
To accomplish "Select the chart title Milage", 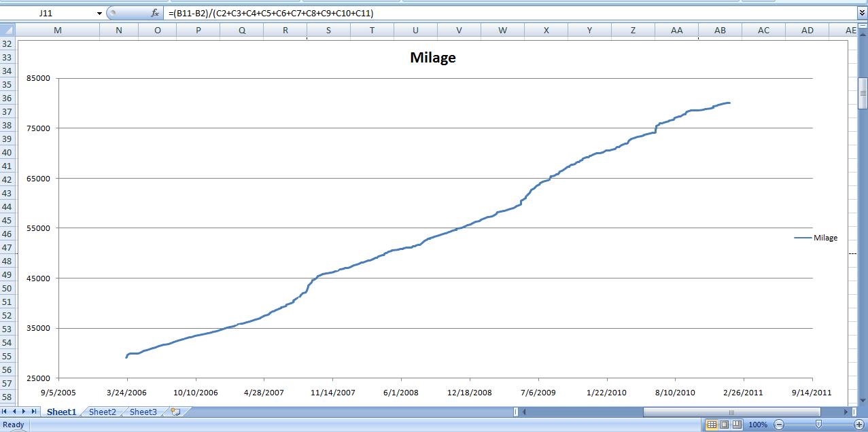I will point(433,58).
